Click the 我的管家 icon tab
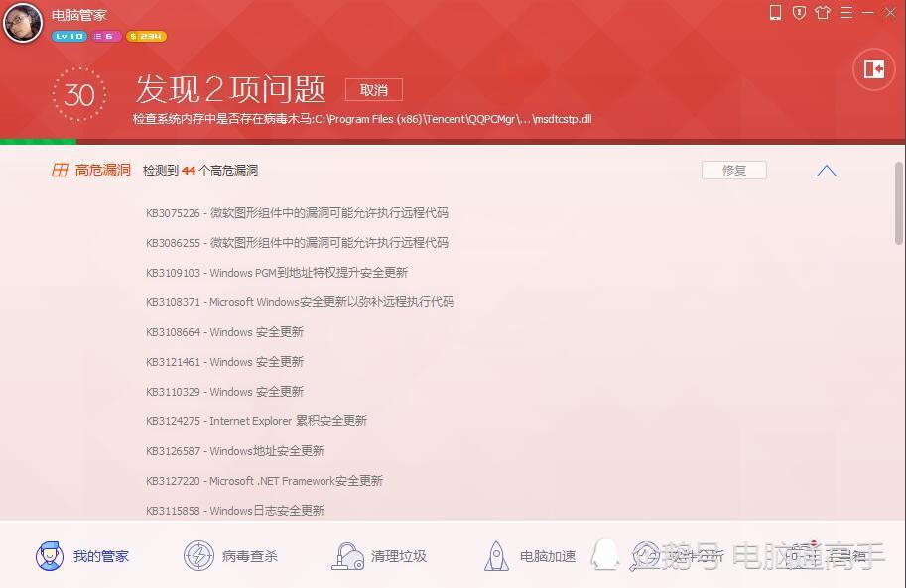 point(50,556)
